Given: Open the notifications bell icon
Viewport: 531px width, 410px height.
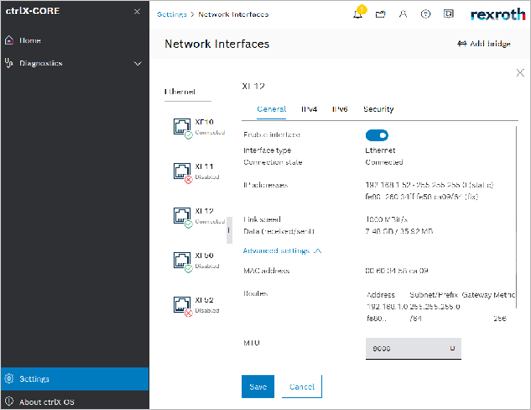Looking at the screenshot, I should click(x=358, y=14).
